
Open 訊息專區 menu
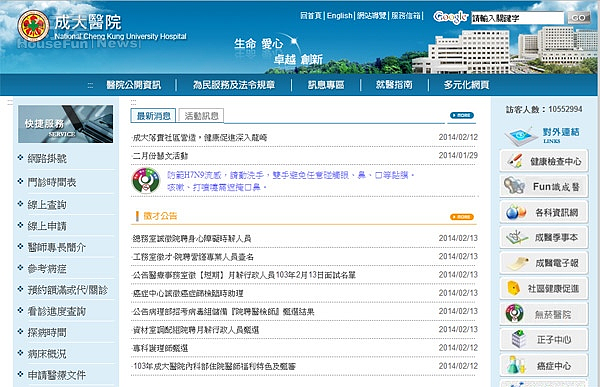tap(326, 85)
